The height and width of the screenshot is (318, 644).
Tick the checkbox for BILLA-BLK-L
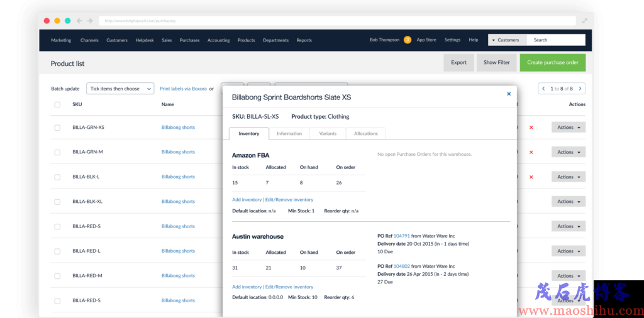57,177
